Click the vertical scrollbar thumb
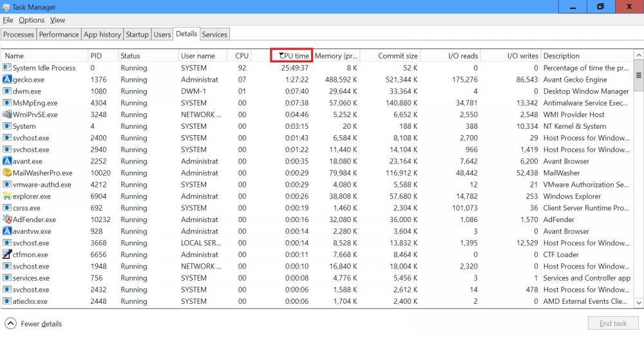 [639, 75]
